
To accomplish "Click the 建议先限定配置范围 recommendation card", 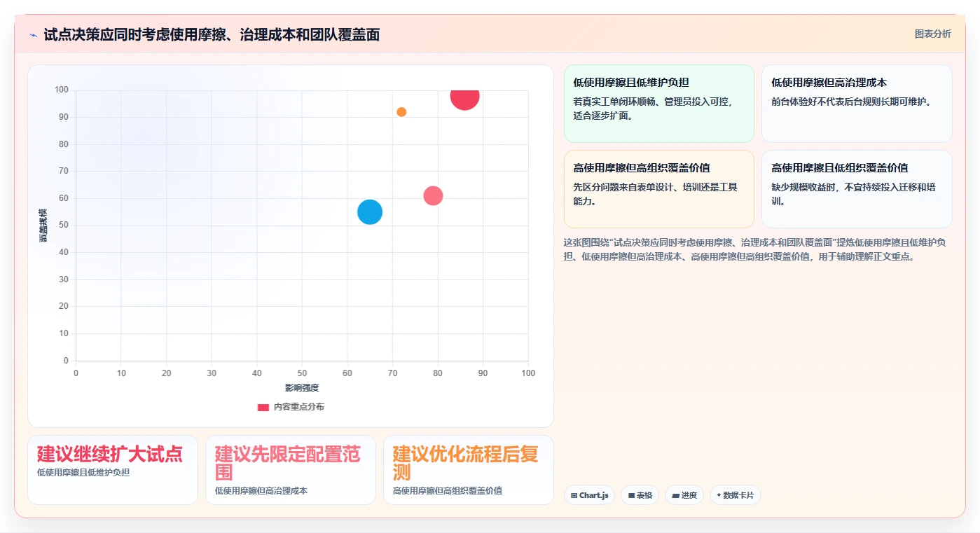I will [x=291, y=470].
